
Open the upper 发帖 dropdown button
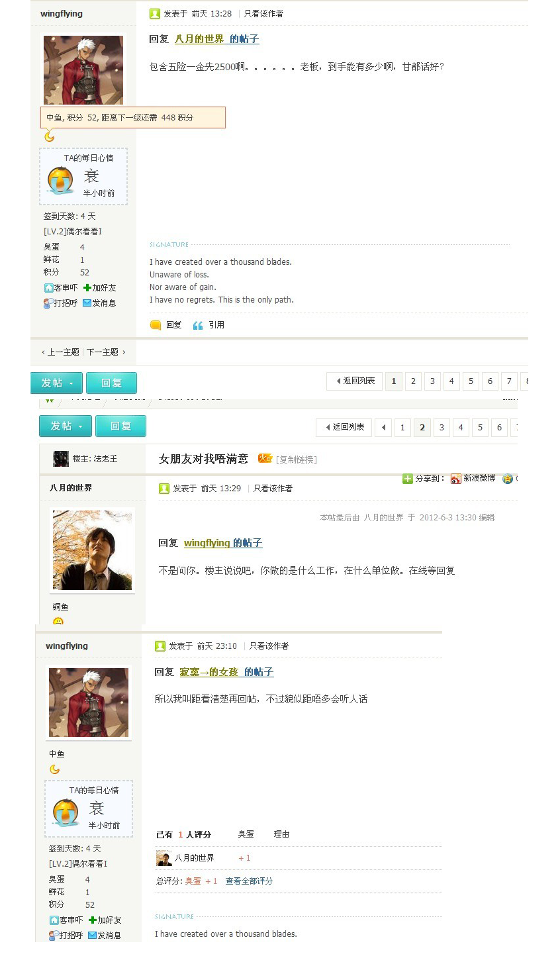click(x=56, y=383)
